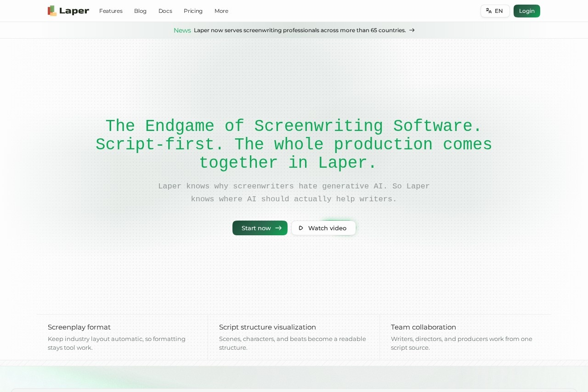The image size is (588, 392).
Task: Click the arrow icon in Start now
Action: (278, 228)
